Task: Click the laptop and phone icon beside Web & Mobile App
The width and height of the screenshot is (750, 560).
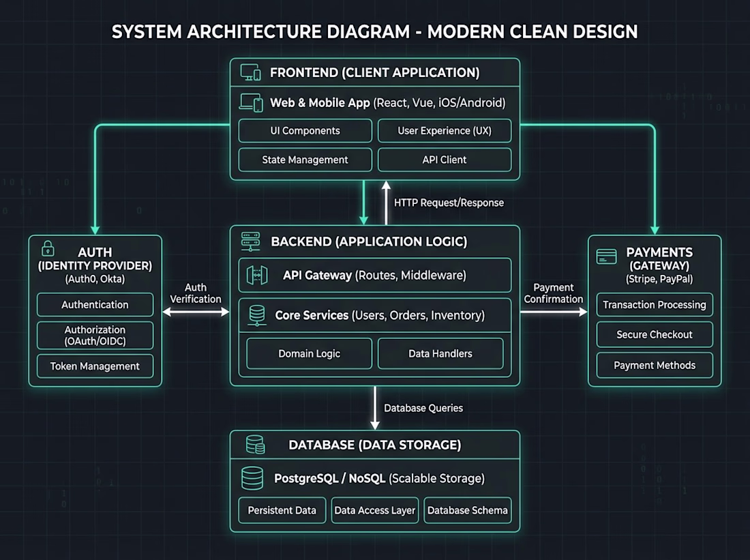Action: pos(251,102)
